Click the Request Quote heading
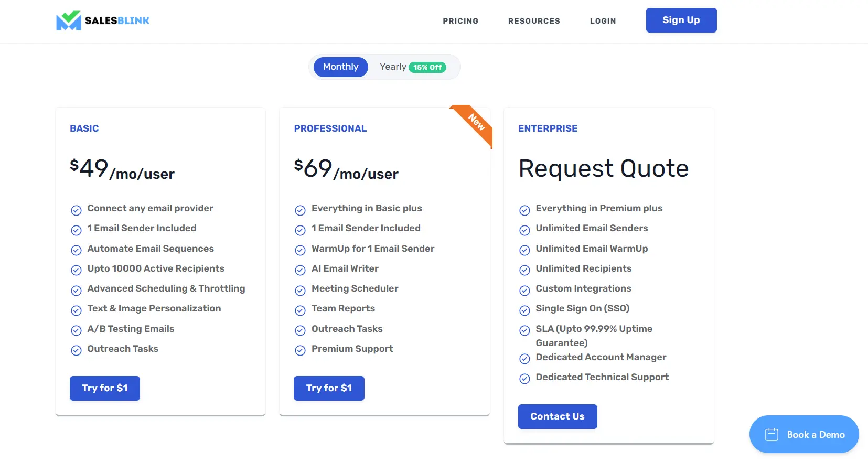Image resolution: width=868 pixels, height=462 pixels. 604,169
